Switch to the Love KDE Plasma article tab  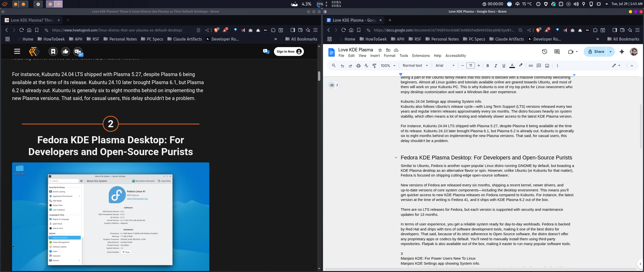point(32,20)
